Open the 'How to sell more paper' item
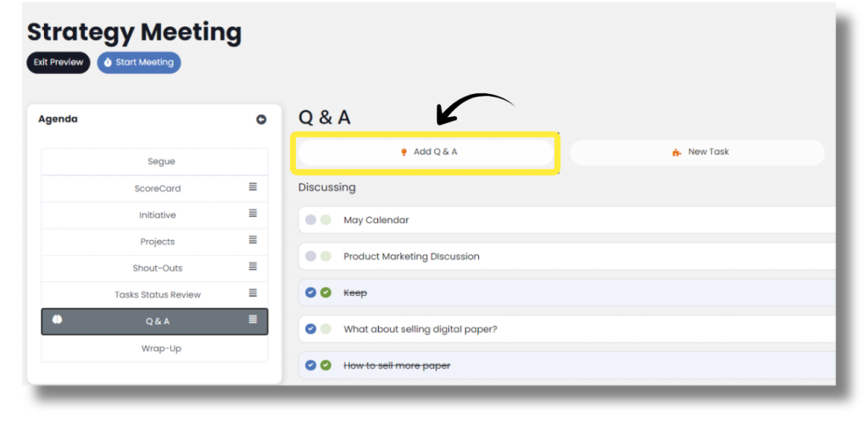This screenshot has width=868, height=434. pyautogui.click(x=397, y=365)
